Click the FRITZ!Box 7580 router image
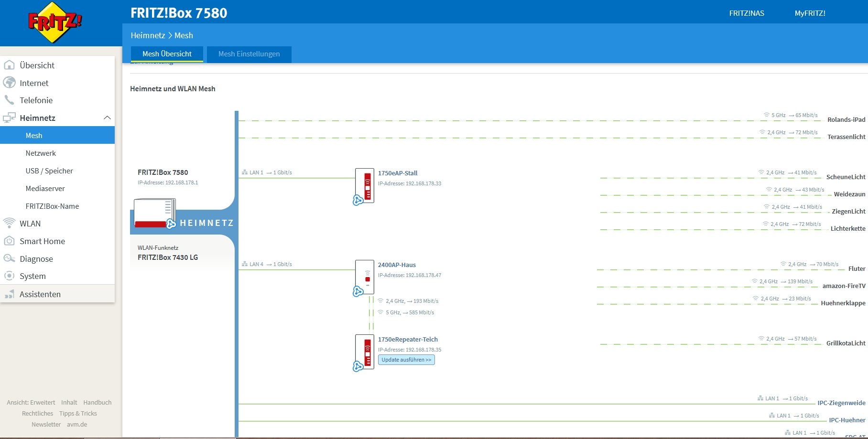This screenshot has width=868, height=439. coord(155,214)
